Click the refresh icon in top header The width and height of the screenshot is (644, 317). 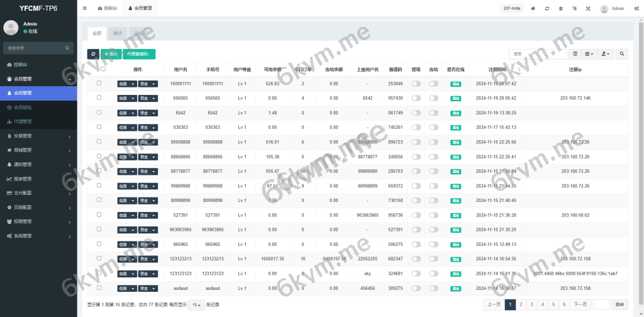547,9
